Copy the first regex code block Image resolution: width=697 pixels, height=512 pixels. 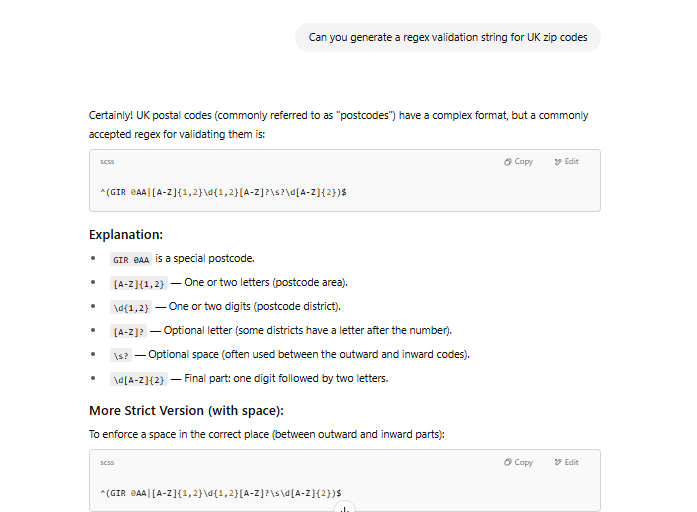[518, 162]
